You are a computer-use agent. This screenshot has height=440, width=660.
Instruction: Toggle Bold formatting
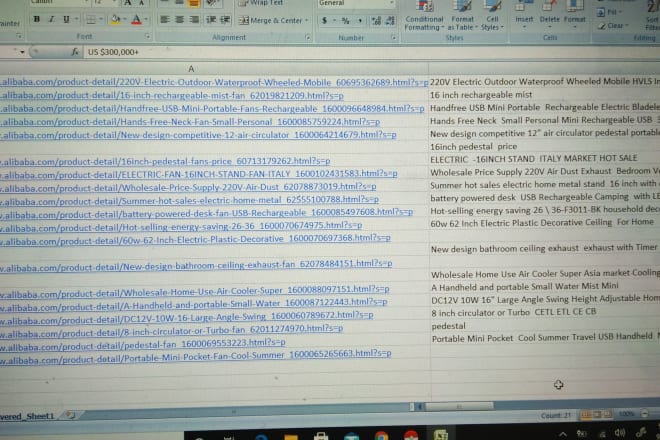click(x=37, y=19)
